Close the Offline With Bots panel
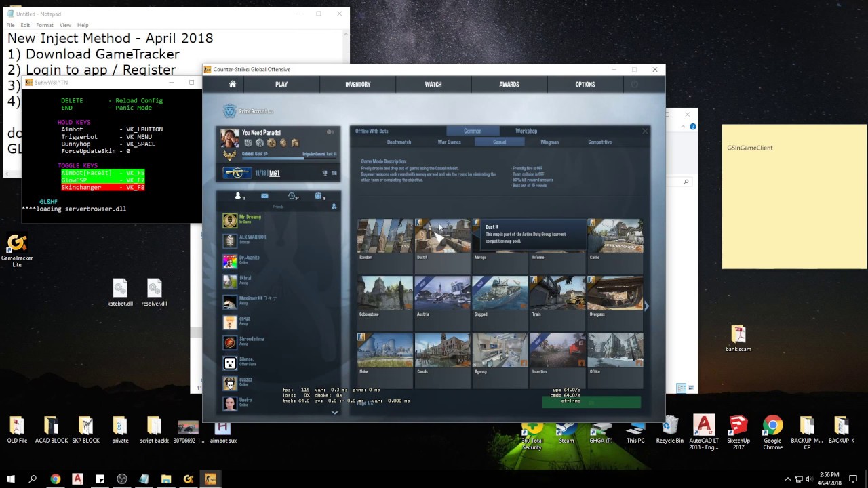Viewport: 868px width, 488px height. tap(645, 131)
